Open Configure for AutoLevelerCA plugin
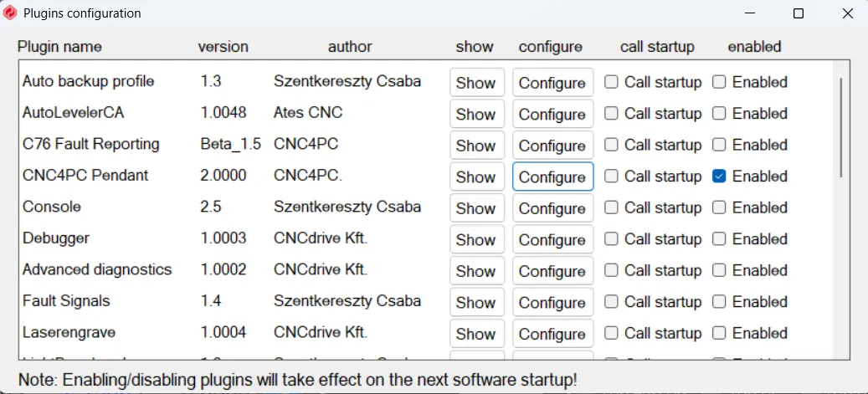 (552, 114)
